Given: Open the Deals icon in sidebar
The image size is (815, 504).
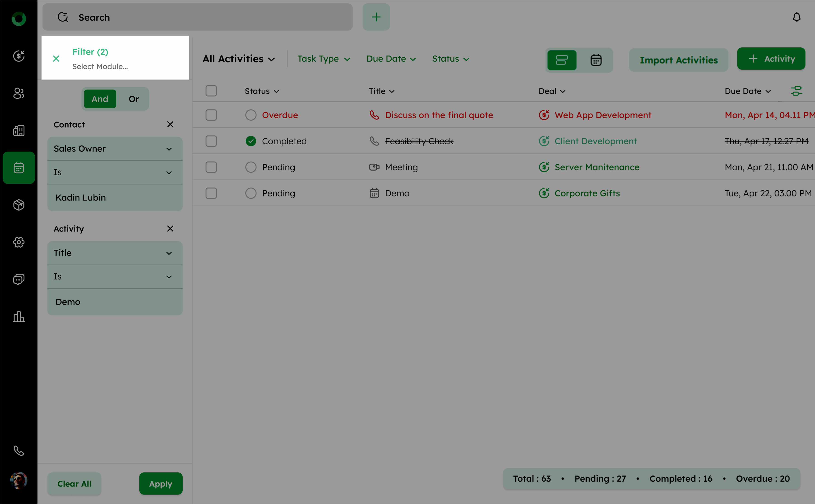Looking at the screenshot, I should [x=19, y=56].
